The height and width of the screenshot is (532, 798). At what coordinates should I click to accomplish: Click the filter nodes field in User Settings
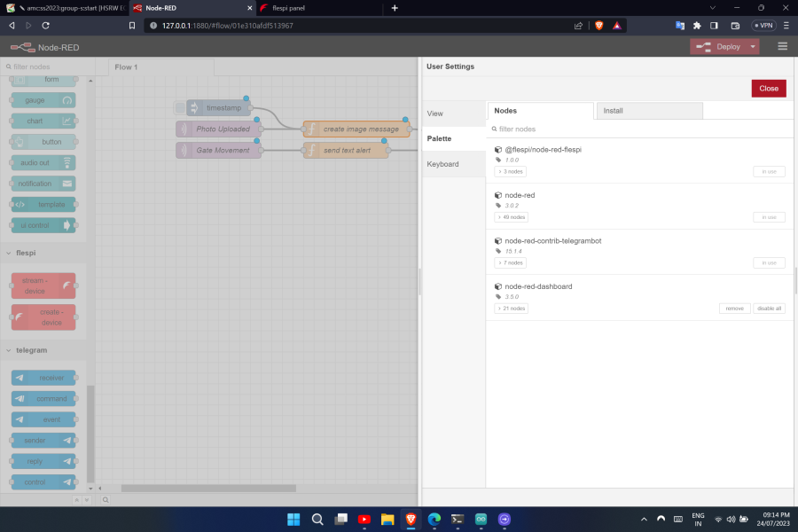(x=638, y=129)
